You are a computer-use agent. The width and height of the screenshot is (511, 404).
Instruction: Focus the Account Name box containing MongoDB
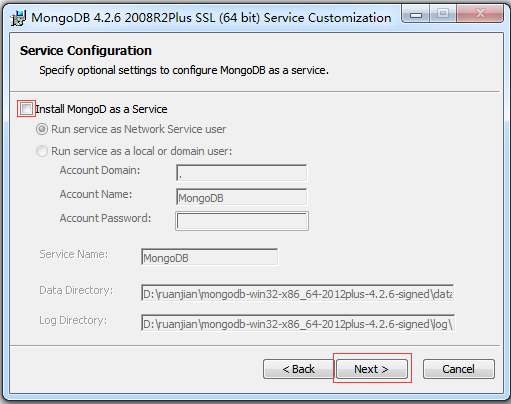(x=241, y=197)
